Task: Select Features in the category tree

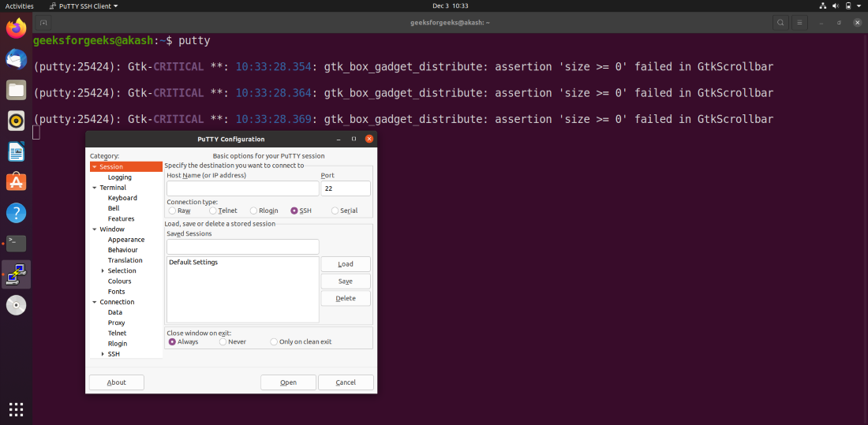Action: (x=121, y=218)
